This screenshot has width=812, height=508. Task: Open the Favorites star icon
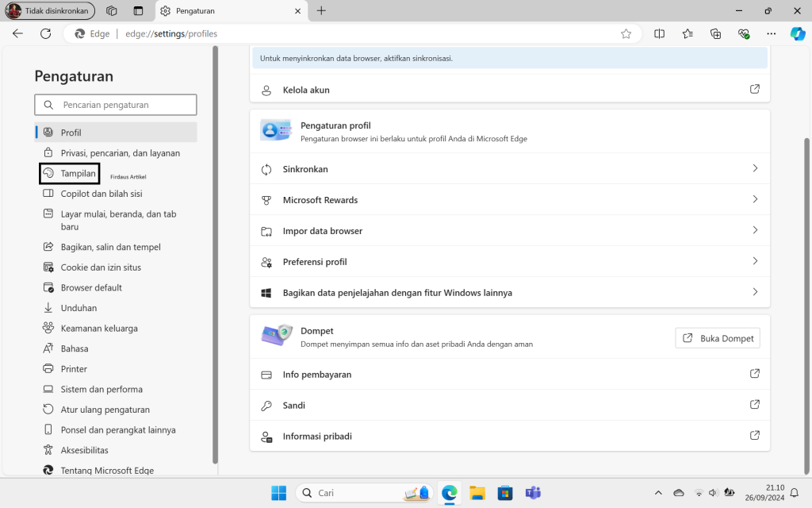[x=688, y=33]
